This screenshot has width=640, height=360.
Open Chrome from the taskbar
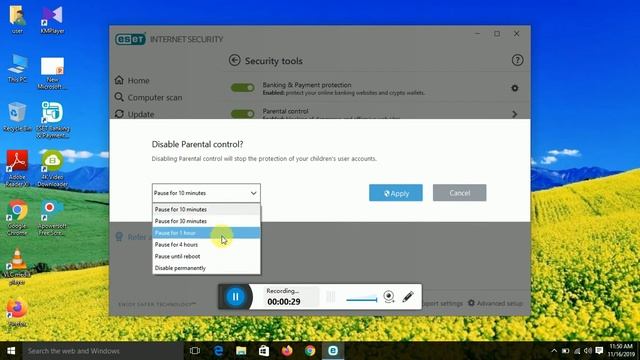(310, 351)
